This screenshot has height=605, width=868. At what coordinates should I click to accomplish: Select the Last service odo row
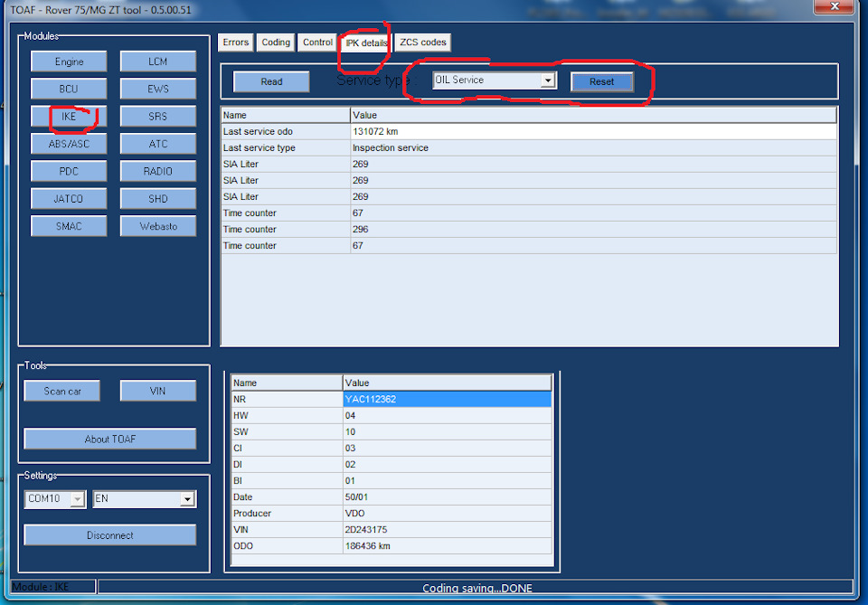[529, 131]
